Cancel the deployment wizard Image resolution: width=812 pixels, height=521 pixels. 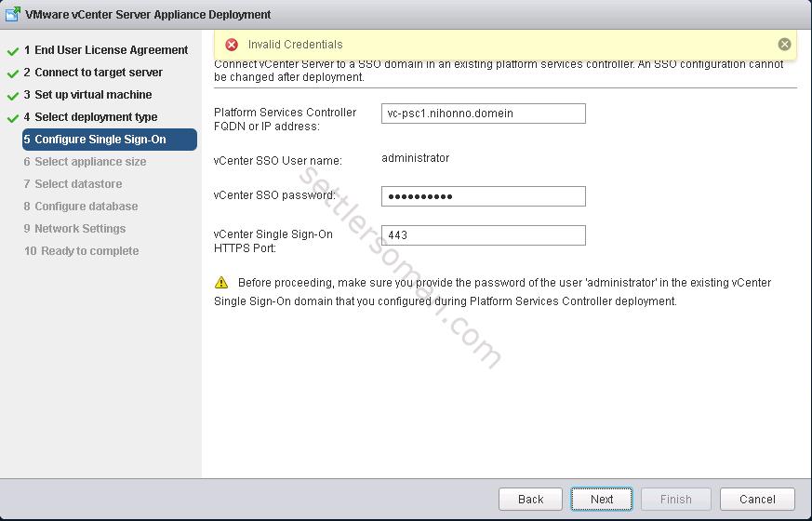click(757, 500)
